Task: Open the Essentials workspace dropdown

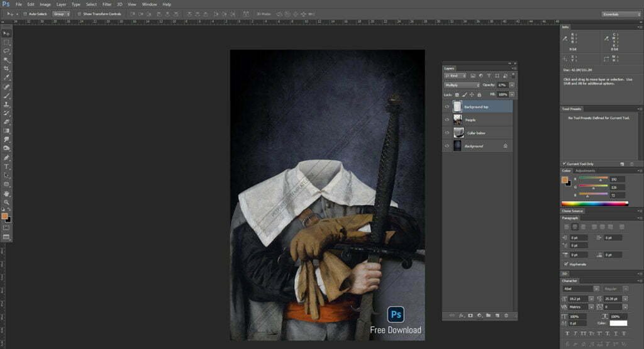Action: tap(621, 14)
